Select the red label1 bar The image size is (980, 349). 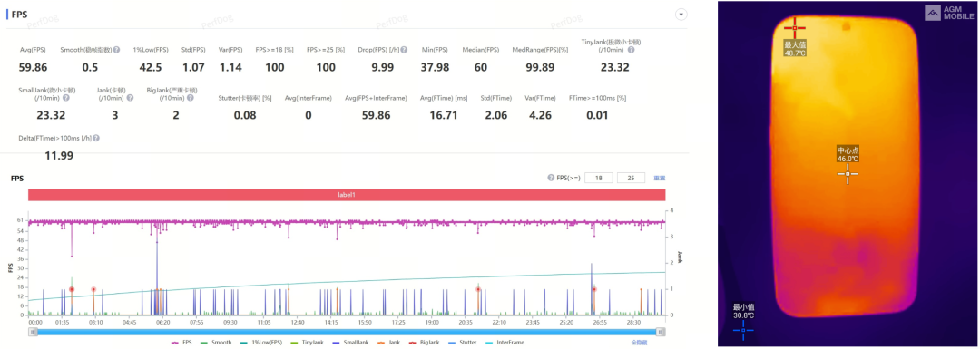pyautogui.click(x=347, y=195)
